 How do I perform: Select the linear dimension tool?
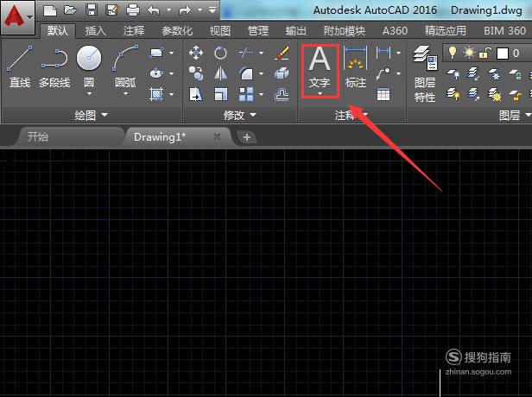tap(383, 53)
